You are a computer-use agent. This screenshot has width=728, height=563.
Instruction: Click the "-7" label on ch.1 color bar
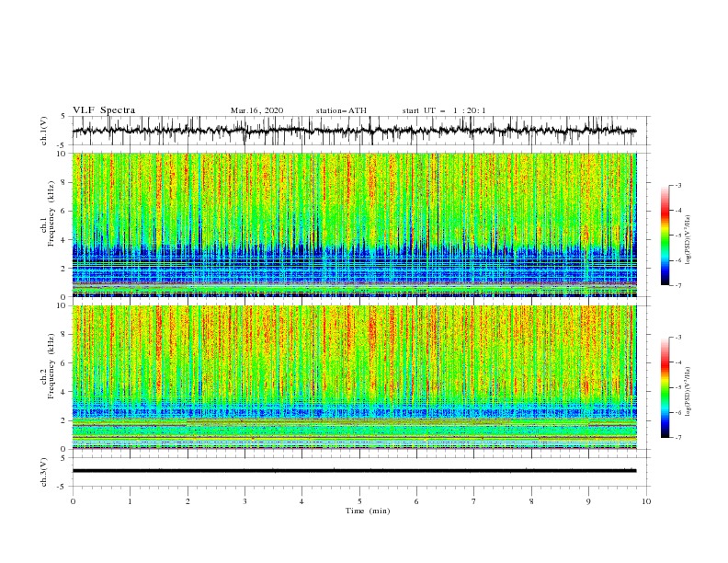tap(677, 285)
